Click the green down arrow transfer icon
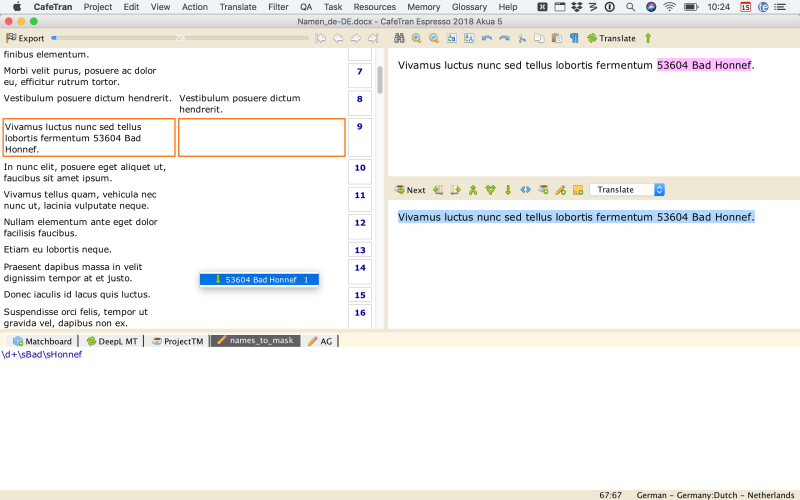Viewport: 800px width, 500px height. [508, 190]
